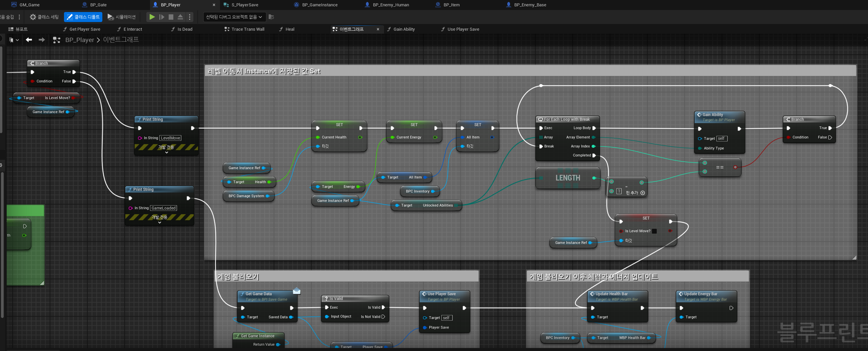Click the level-move comment box title bar
Screen dimensions: 868x351
click(530, 71)
